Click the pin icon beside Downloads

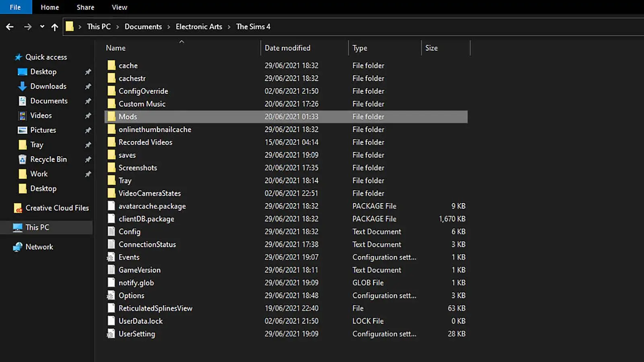(x=88, y=86)
